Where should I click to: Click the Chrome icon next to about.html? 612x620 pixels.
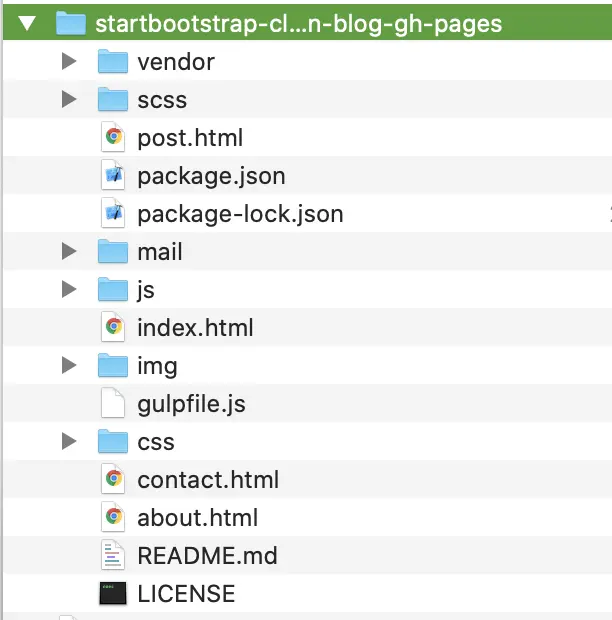pos(113,517)
